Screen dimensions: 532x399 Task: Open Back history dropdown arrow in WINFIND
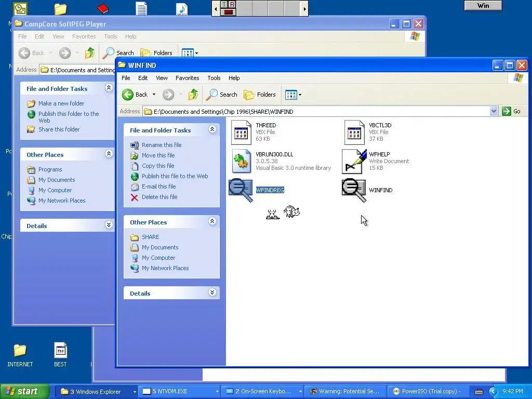point(154,95)
